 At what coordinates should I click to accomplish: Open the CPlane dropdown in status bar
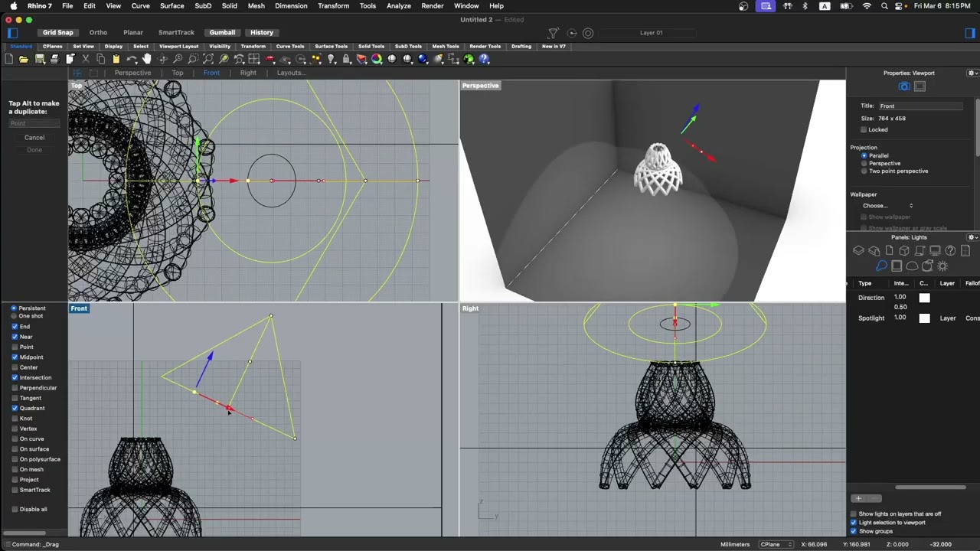776,544
